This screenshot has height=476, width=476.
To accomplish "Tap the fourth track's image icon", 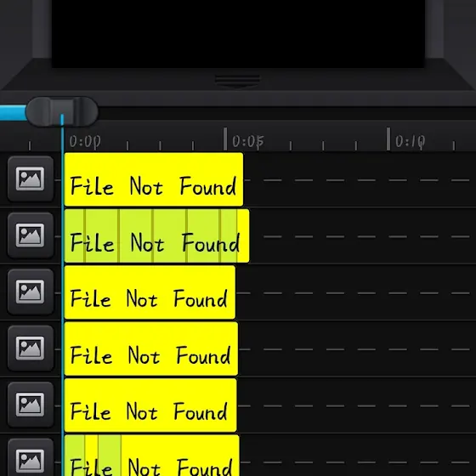I will 31,348.
